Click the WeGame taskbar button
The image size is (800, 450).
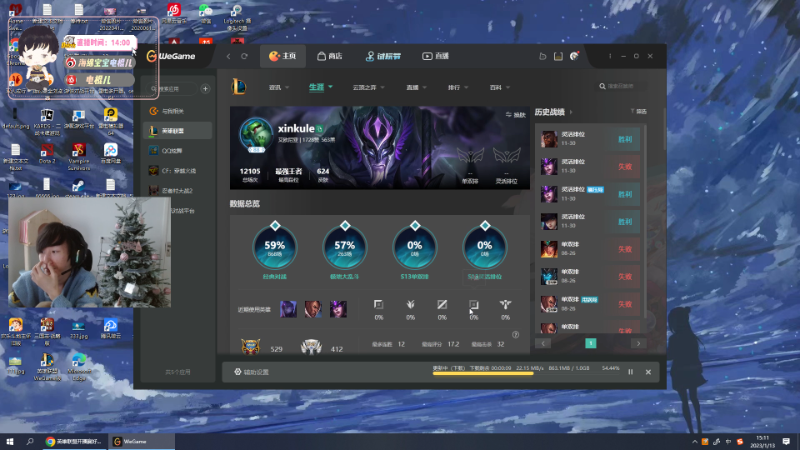141,441
